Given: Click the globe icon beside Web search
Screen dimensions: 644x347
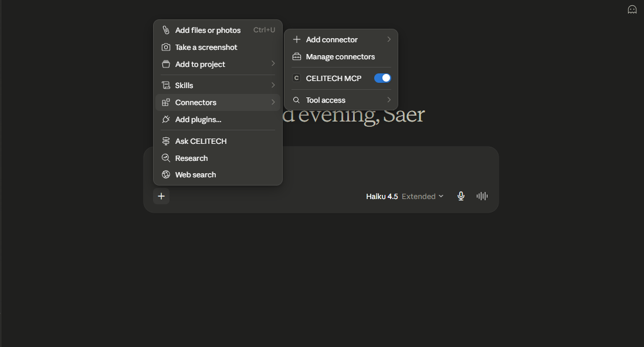Looking at the screenshot, I should [166, 175].
